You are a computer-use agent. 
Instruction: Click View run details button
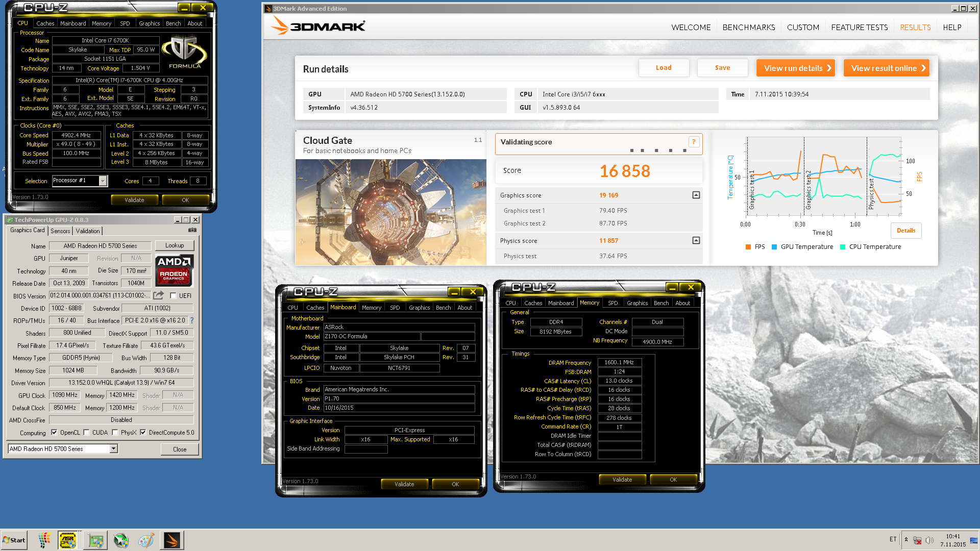795,68
